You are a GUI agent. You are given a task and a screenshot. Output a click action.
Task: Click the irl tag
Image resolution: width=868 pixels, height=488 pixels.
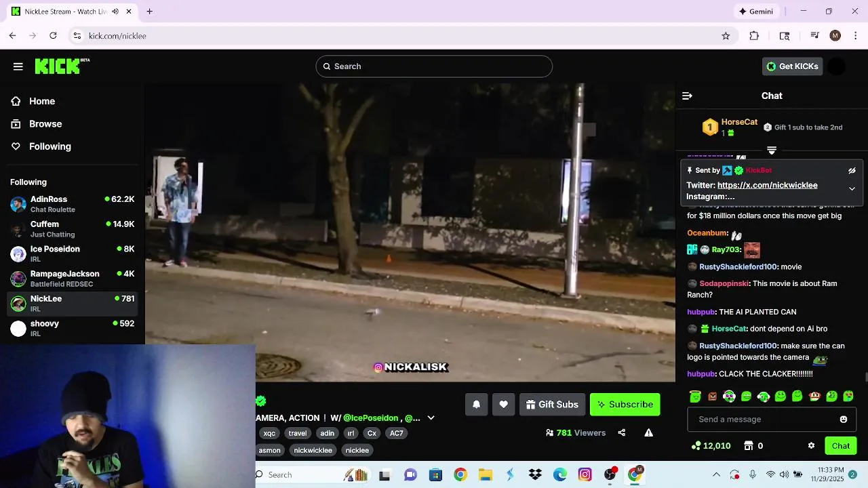(351, 434)
